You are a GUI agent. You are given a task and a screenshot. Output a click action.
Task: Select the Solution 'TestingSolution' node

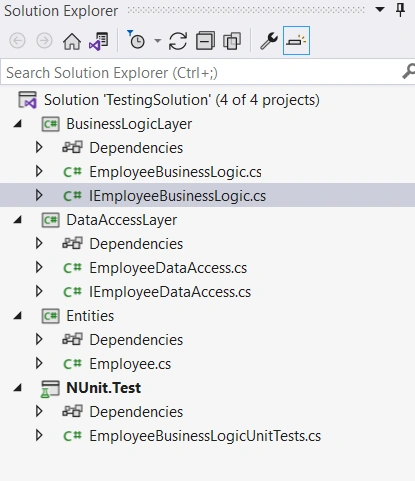point(182,100)
